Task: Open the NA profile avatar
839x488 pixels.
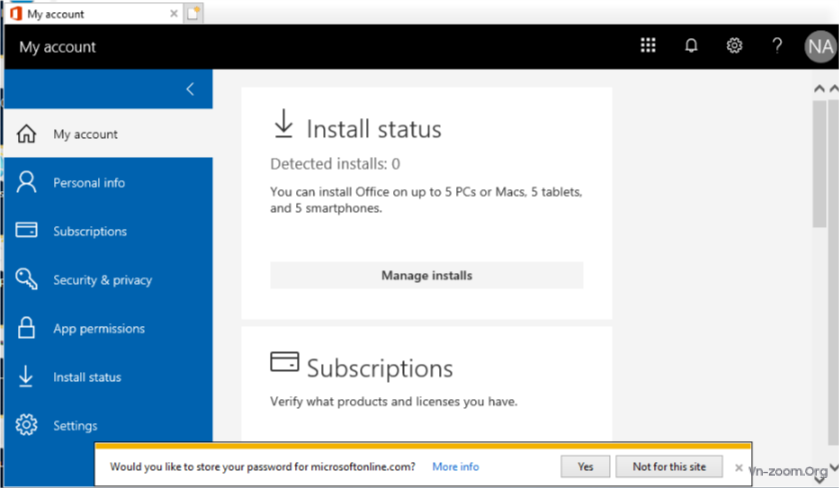Action: pos(820,47)
